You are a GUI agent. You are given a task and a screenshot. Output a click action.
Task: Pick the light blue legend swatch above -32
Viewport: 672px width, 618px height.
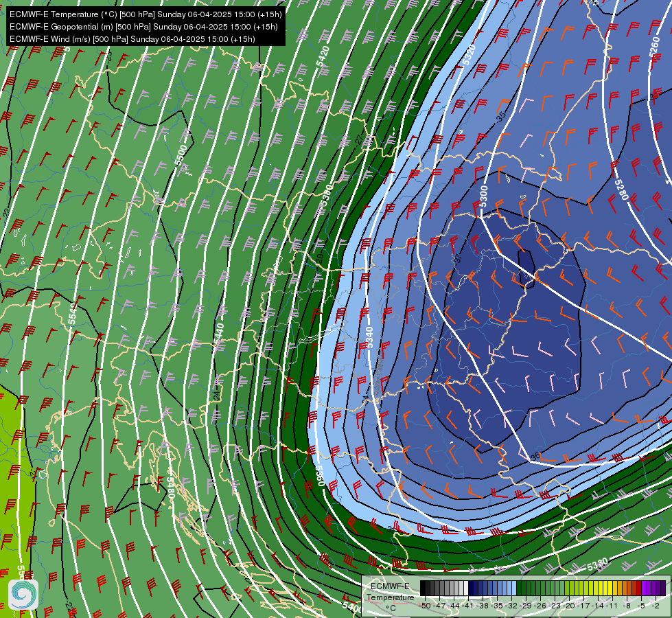(x=514, y=588)
